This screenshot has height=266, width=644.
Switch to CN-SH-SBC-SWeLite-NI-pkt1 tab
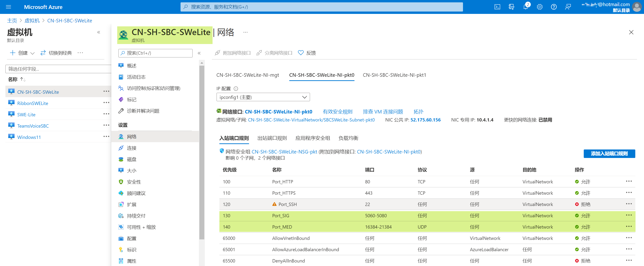click(394, 75)
